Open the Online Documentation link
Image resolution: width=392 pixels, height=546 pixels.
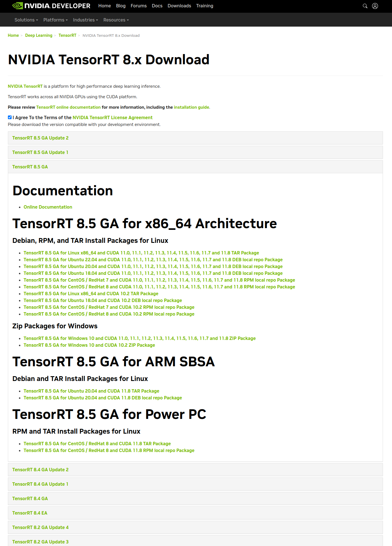(48, 207)
